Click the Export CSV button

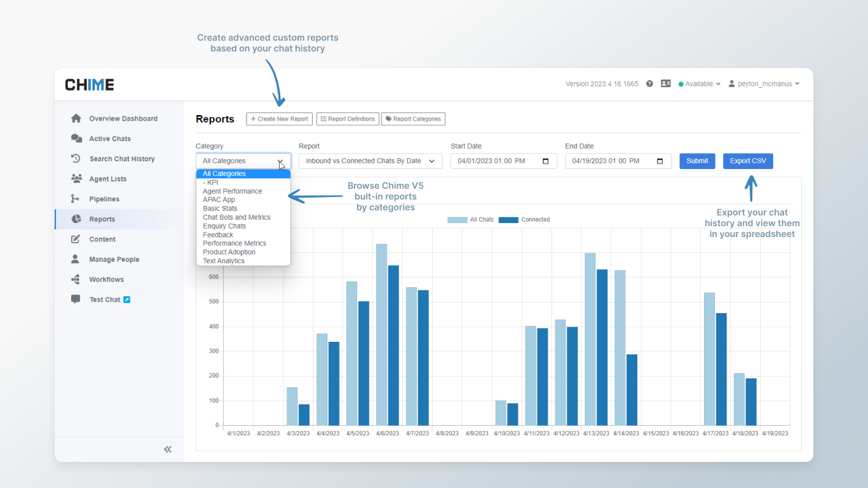pyautogui.click(x=748, y=161)
